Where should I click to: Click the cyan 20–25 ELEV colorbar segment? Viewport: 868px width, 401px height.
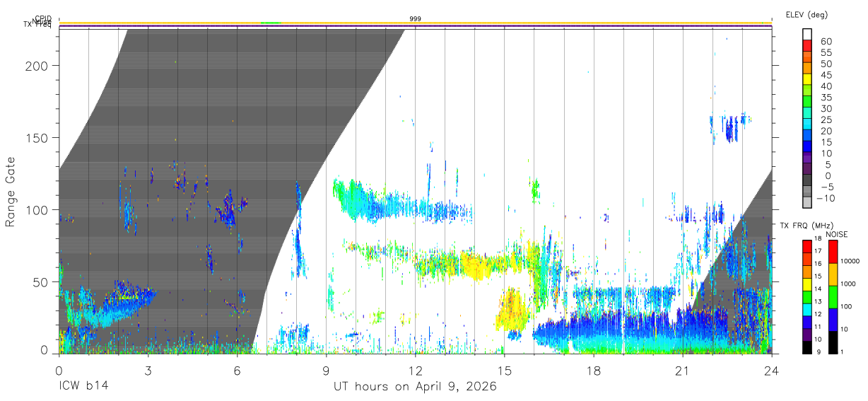tap(807, 125)
